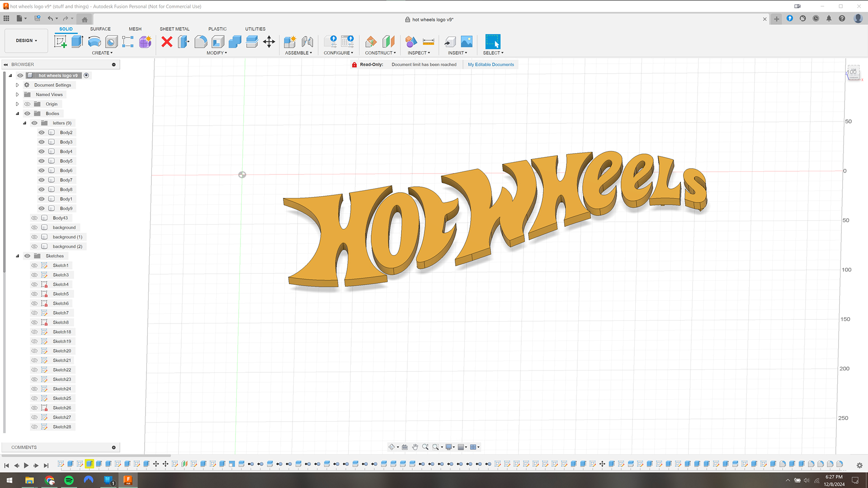Image resolution: width=868 pixels, height=488 pixels.
Task: Activate the Select tool icon
Action: (x=493, y=42)
